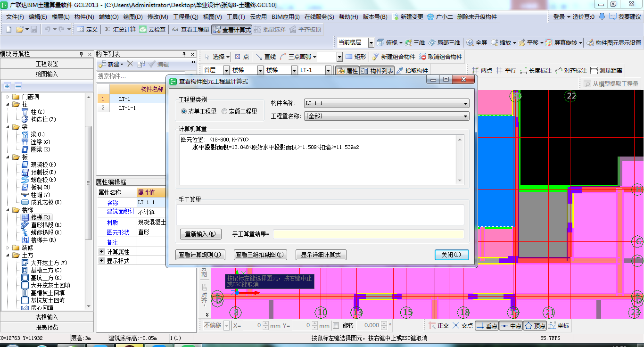Click the 汇总计算 sigma icon
Image resolution: width=644 pixels, height=347 pixels.
click(x=107, y=29)
